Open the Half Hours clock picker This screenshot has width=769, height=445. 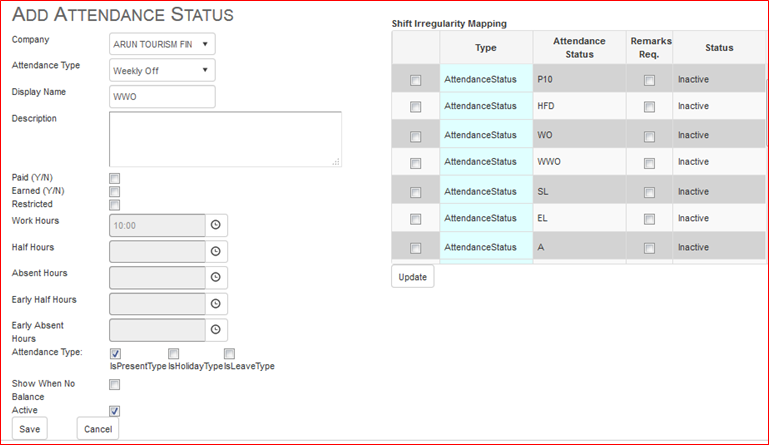click(216, 251)
